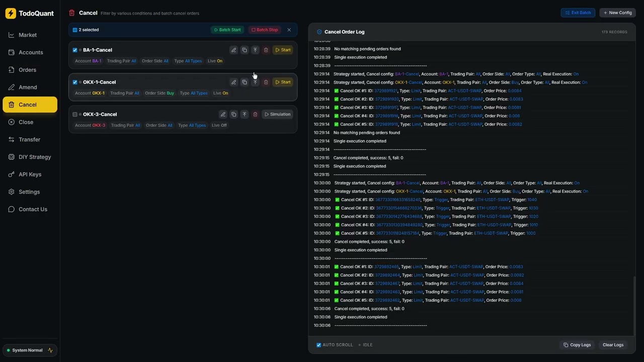Click the OKX-3-Cancel config title
This screenshot has height=362, width=644.
[100, 115]
